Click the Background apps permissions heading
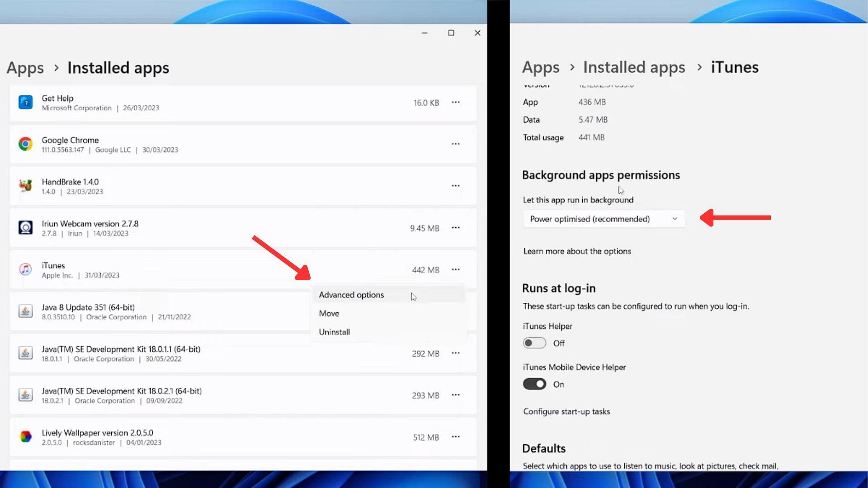Viewport: 868px width, 488px height. coord(601,175)
